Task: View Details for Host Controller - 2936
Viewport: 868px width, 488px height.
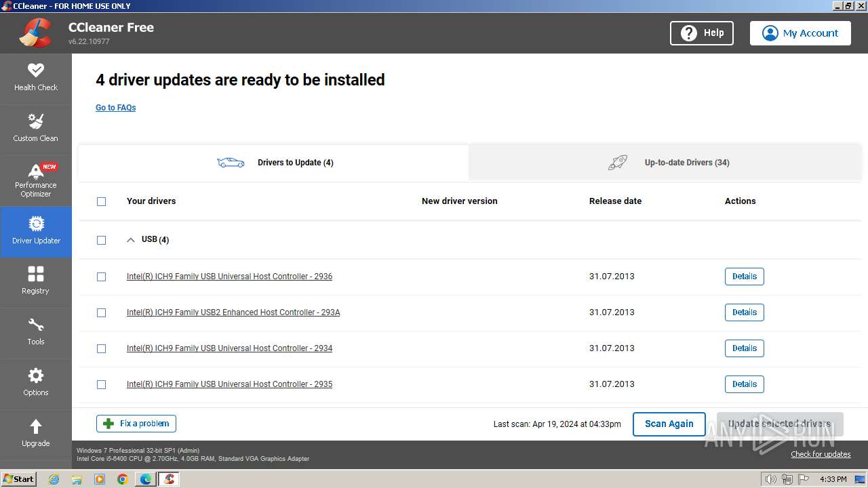Action: pos(745,277)
